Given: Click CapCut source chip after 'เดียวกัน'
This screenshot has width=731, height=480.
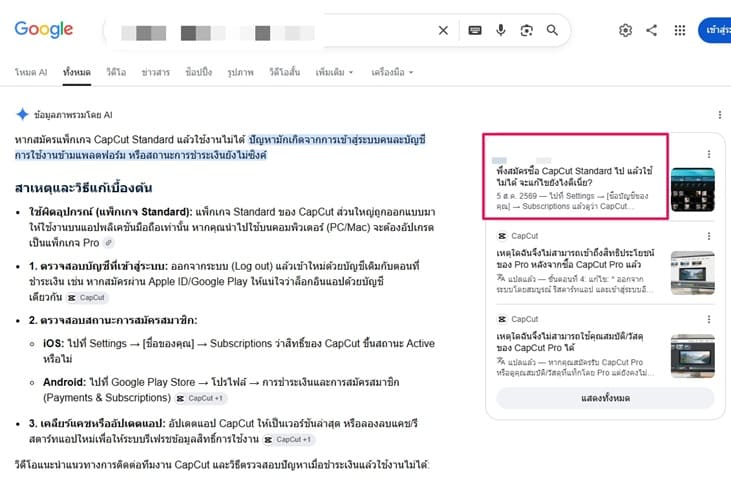Looking at the screenshot, I should tap(87, 297).
